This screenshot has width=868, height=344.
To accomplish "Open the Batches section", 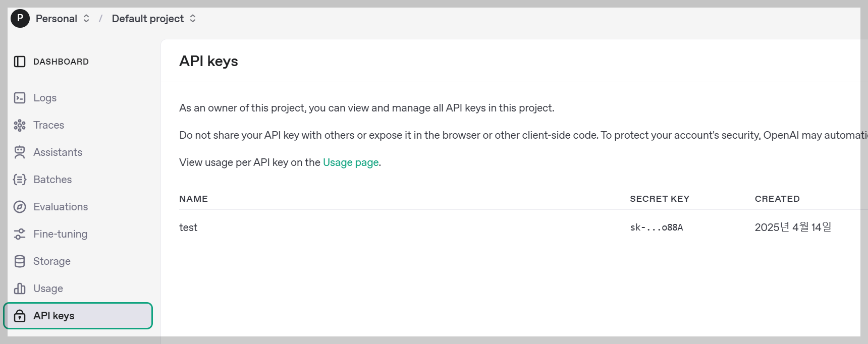I will point(52,180).
